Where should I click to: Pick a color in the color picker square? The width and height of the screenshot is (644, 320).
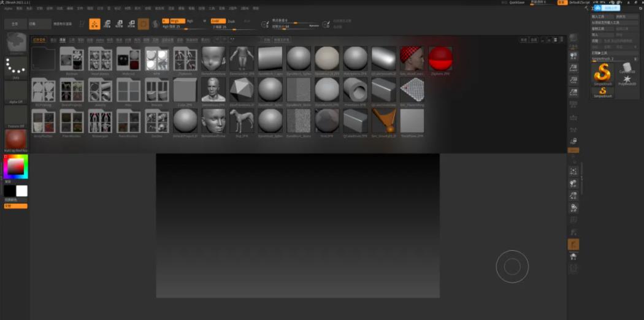click(x=16, y=166)
